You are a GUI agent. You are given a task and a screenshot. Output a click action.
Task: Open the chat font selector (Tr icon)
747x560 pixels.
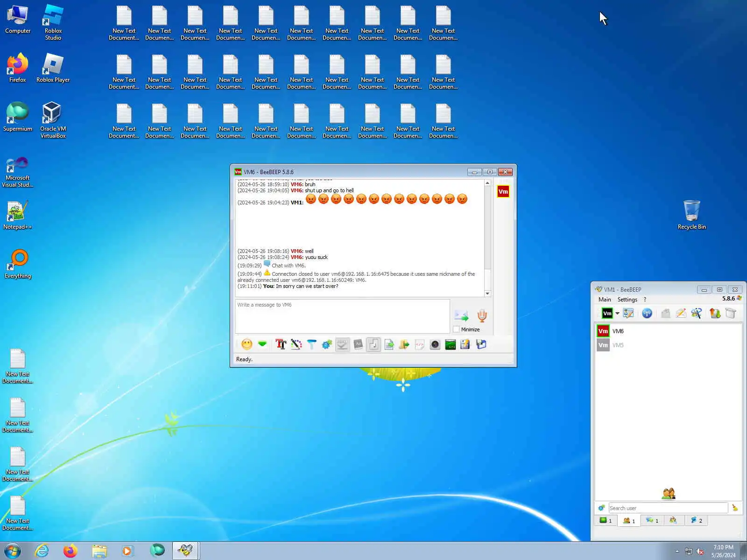coord(281,344)
